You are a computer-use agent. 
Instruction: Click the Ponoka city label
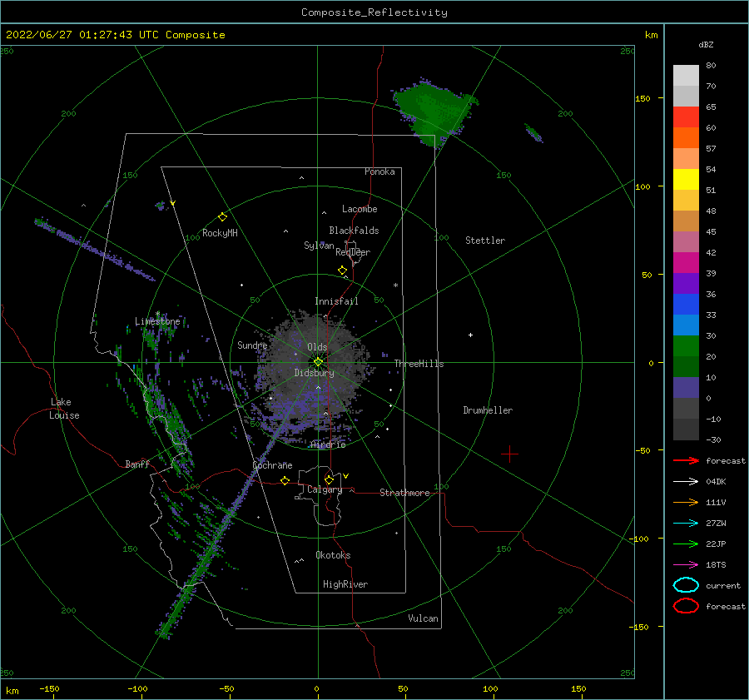pyautogui.click(x=379, y=171)
